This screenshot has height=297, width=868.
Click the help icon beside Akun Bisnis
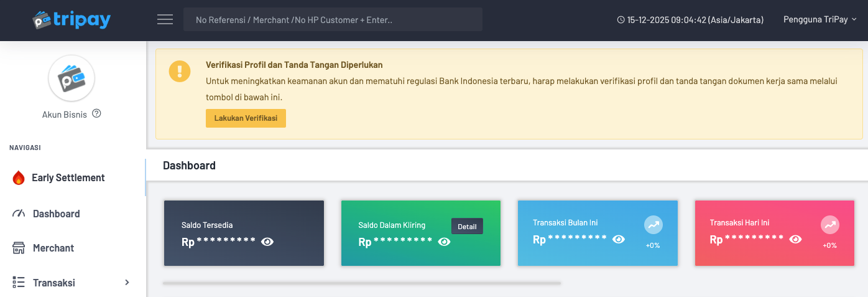[96, 114]
